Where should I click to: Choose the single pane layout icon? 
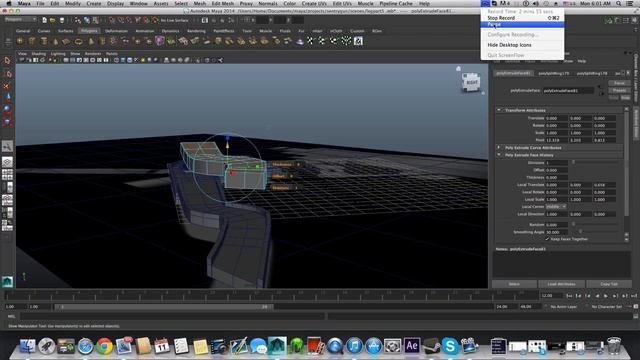(7, 162)
